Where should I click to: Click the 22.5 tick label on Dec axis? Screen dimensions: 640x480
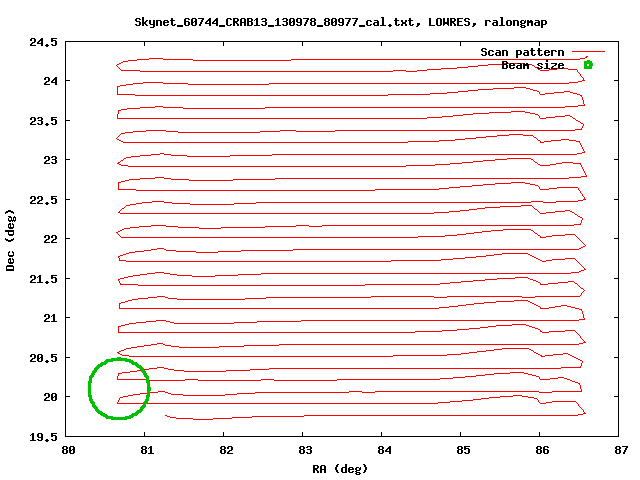(x=43, y=200)
